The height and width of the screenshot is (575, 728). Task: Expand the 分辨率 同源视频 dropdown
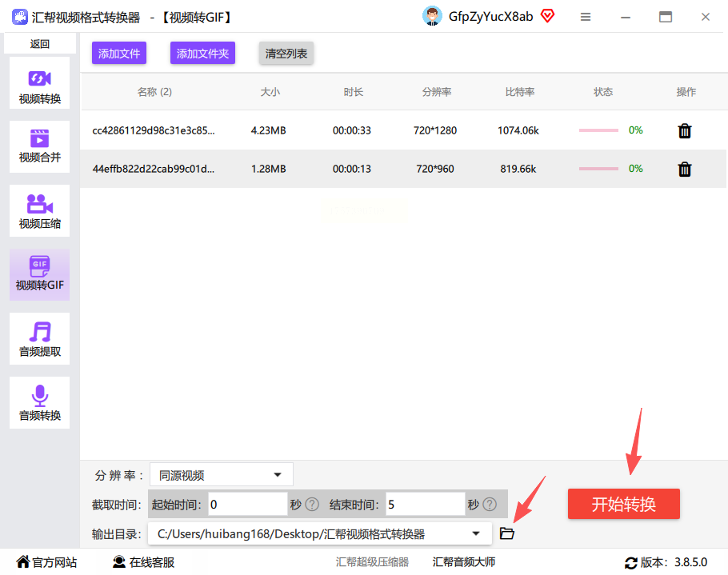point(222,475)
